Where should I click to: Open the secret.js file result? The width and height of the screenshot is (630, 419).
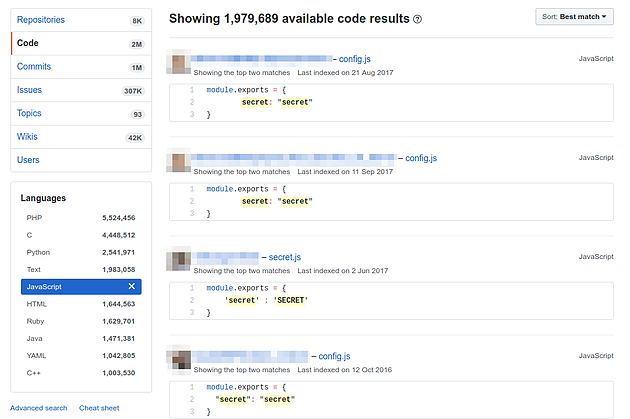[x=284, y=257]
